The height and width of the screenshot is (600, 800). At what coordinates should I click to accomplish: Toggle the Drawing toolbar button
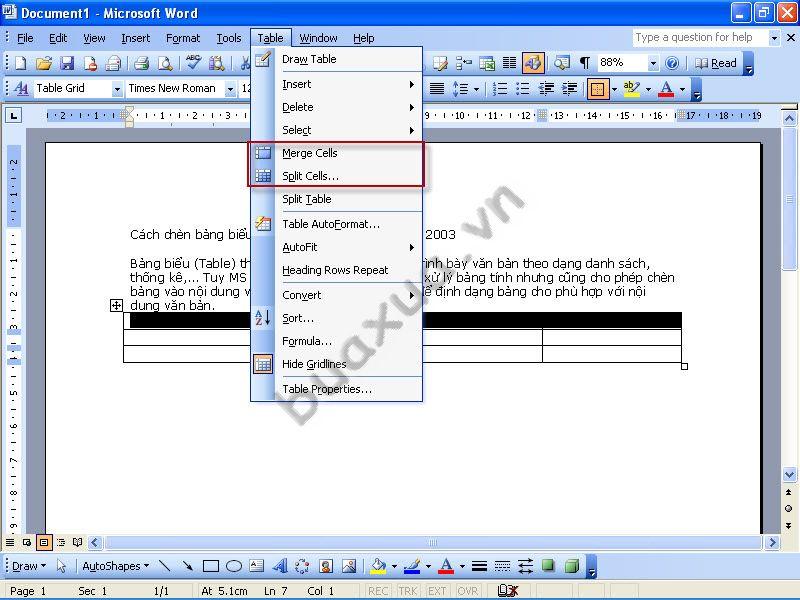533,63
